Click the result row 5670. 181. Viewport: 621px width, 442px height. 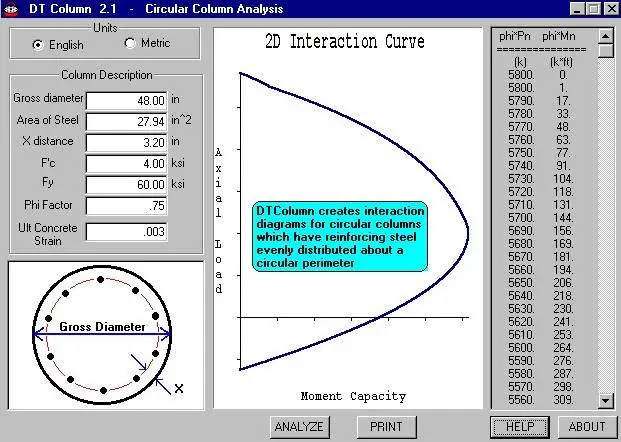[541, 257]
